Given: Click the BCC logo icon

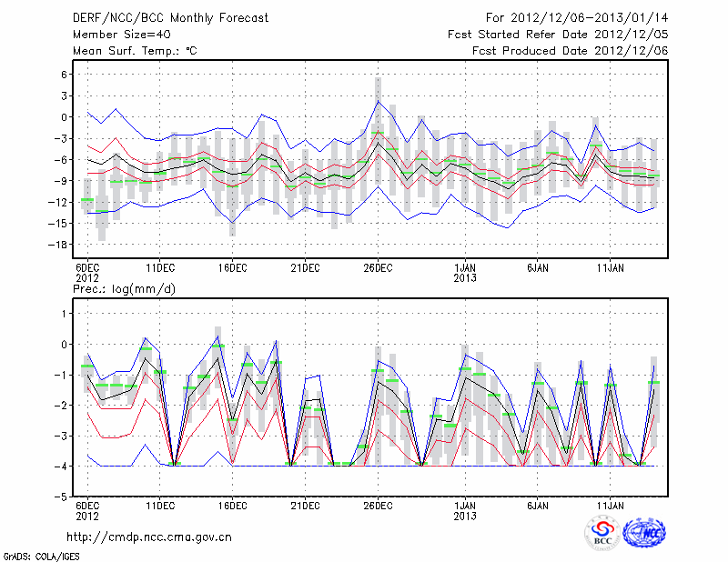Looking at the screenshot, I should (602, 533).
